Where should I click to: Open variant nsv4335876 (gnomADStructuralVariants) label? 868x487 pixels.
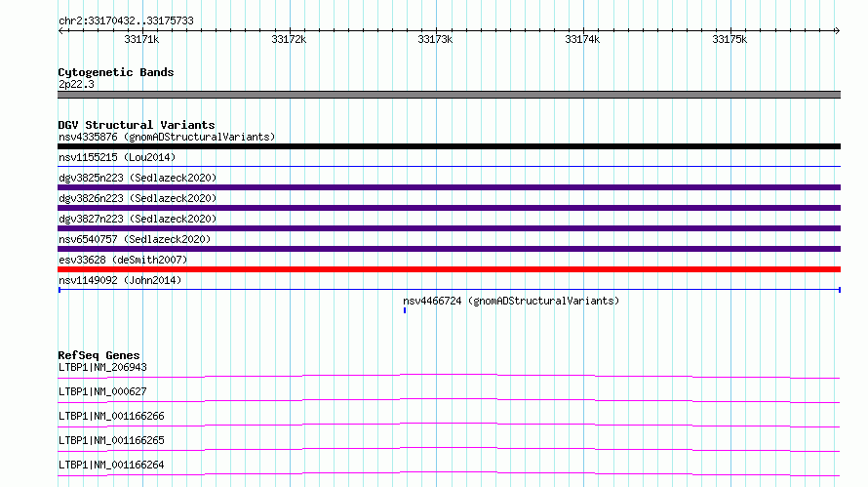click(x=167, y=137)
